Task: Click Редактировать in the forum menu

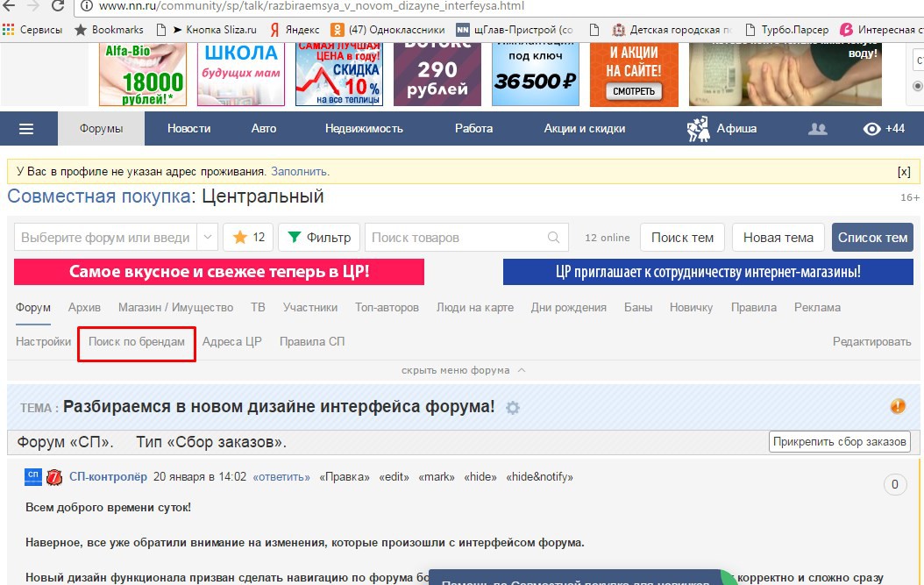Action: (x=871, y=341)
